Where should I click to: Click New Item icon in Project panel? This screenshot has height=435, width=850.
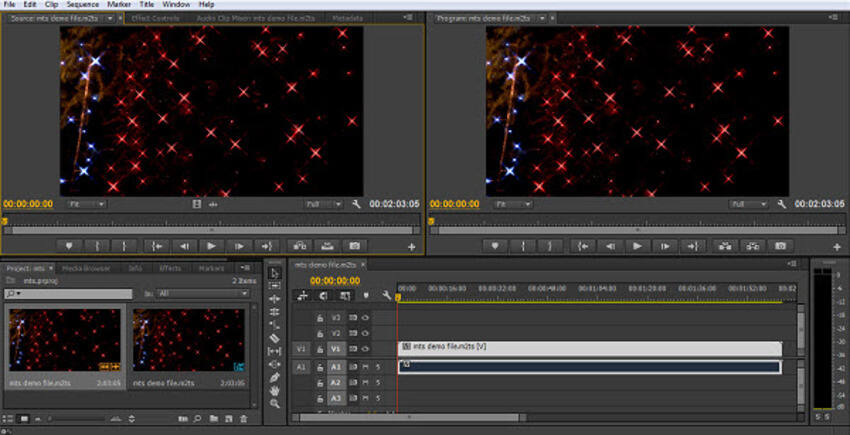[x=229, y=419]
